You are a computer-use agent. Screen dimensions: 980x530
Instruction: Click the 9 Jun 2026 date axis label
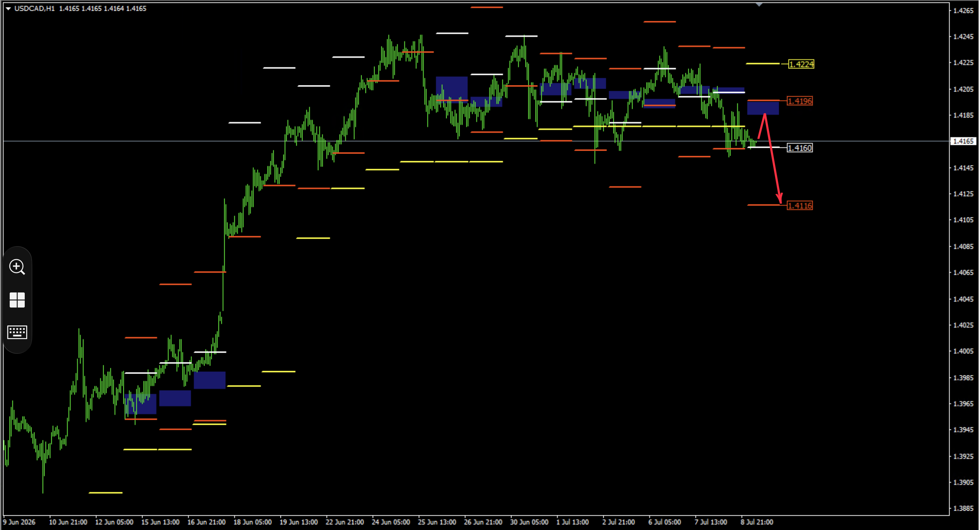[x=19, y=522]
